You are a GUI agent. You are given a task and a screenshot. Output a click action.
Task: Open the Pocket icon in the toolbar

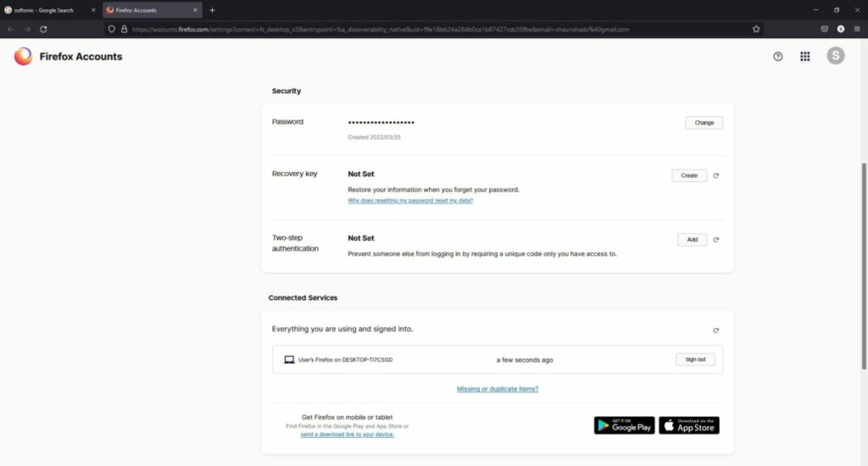coord(824,29)
